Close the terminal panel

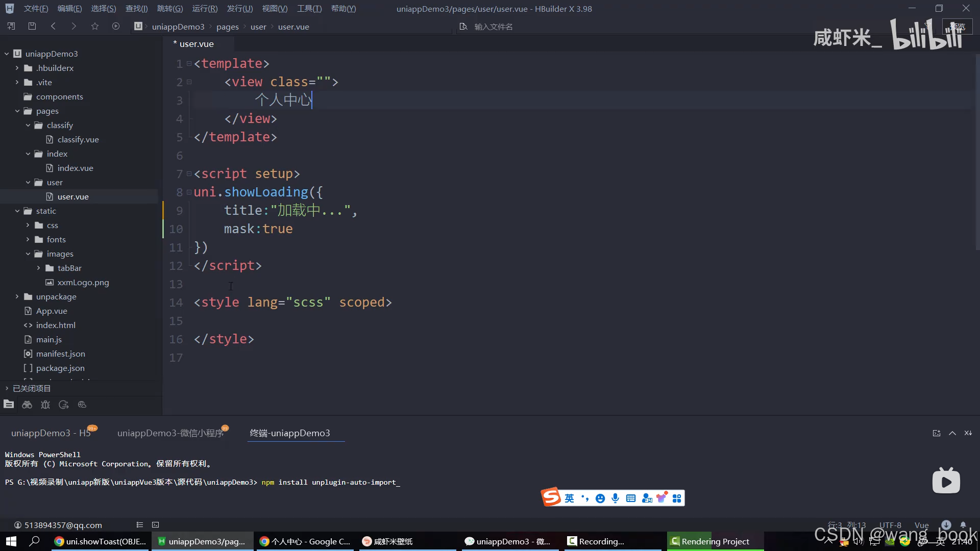[x=968, y=433]
